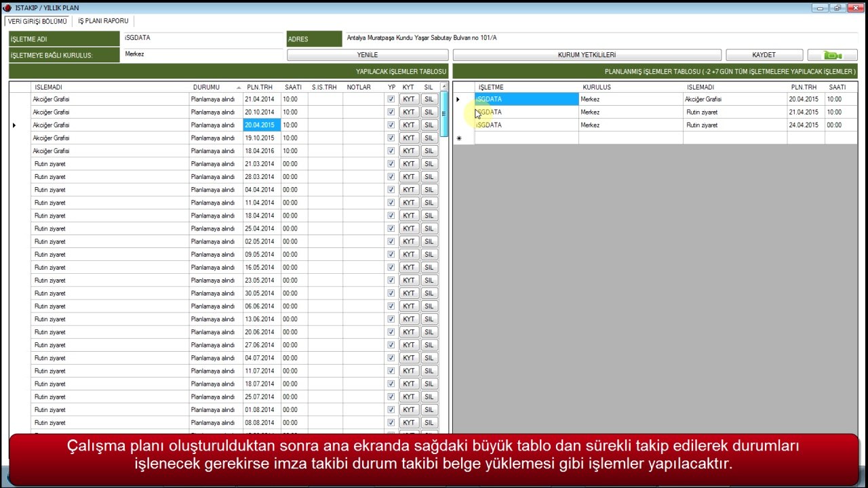Image resolution: width=868 pixels, height=488 pixels.
Task: Click PLN.TRH column header in left table
Action: pyautogui.click(x=262, y=87)
